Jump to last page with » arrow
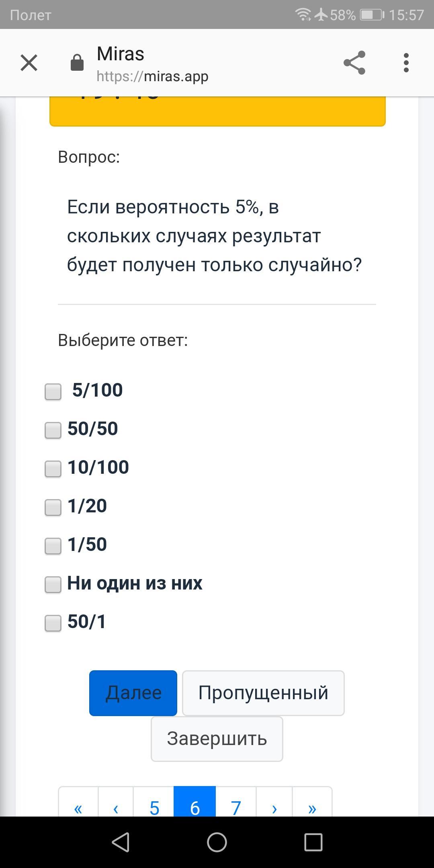This screenshot has height=868, width=434. coord(312,807)
